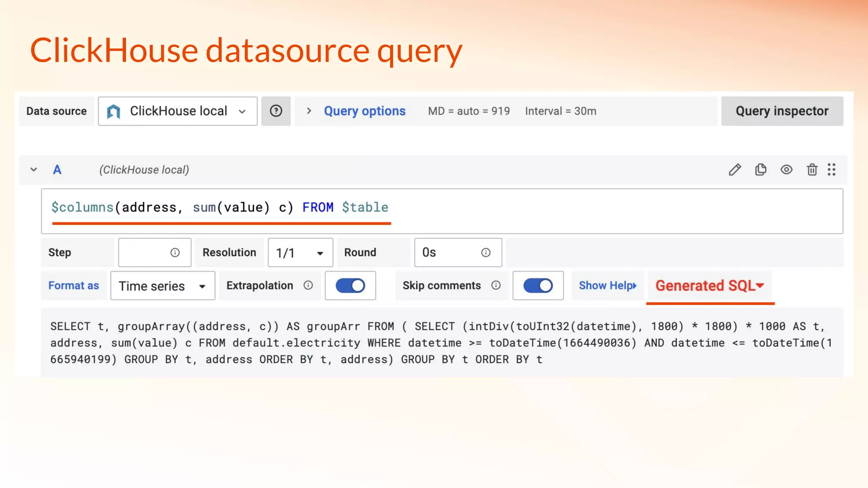This screenshot has height=488, width=868.
Task: Open the Resolution 1/1 dropdown
Action: tap(300, 252)
